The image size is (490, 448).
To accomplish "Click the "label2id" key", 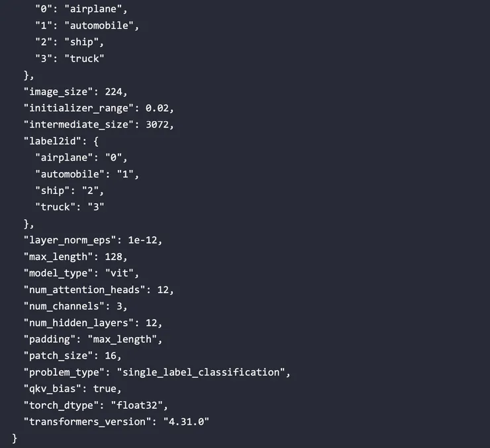I will [x=54, y=141].
